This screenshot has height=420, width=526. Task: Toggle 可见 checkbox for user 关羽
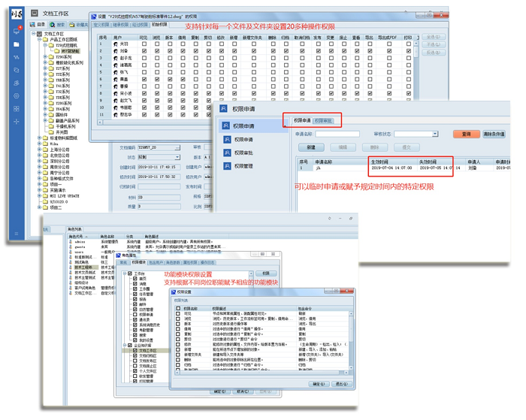pos(144,44)
